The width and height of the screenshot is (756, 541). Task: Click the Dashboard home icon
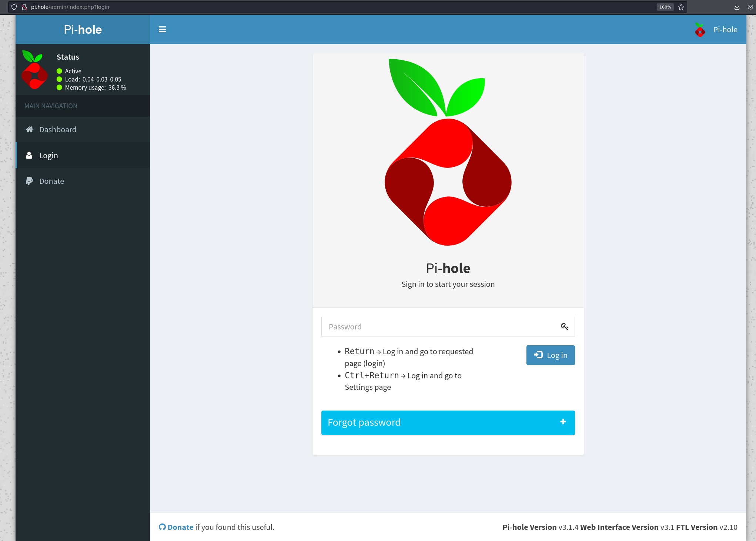click(x=30, y=129)
